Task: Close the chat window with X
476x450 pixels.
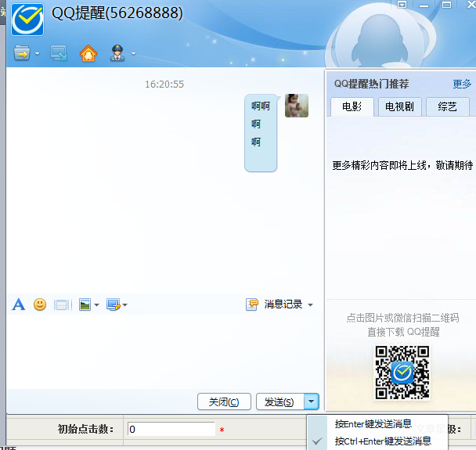Action: (x=471, y=4)
